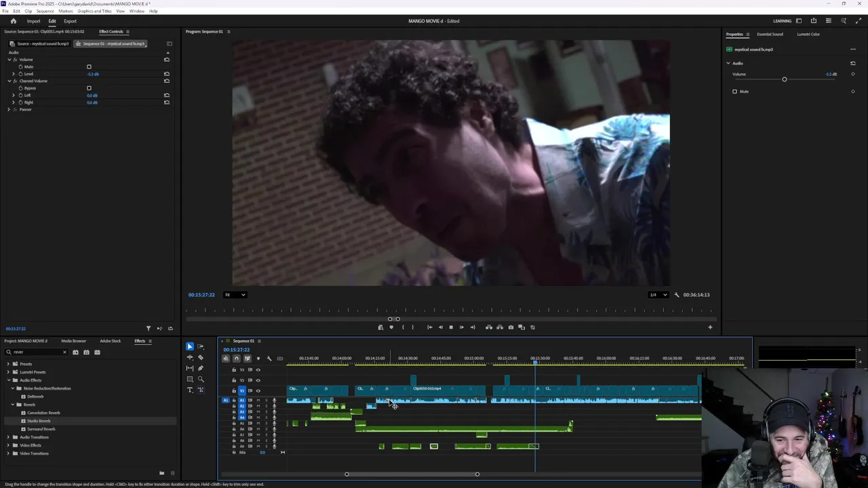
Task: Click Home icon in top bar
Action: coord(14,21)
